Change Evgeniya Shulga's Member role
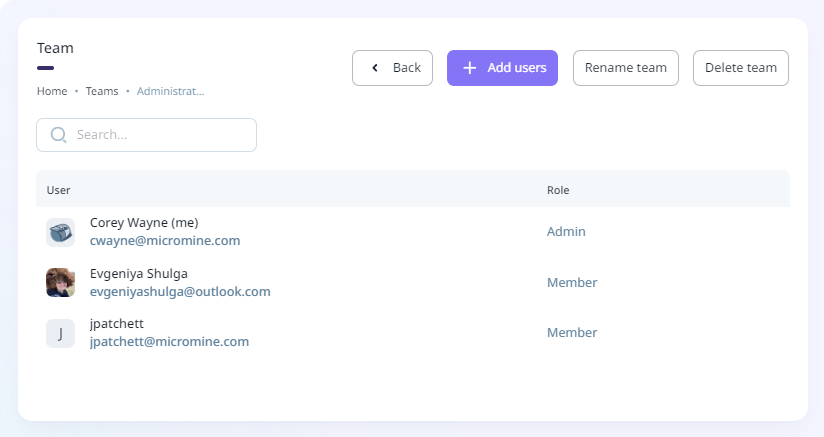This screenshot has width=824, height=437. [x=572, y=283]
